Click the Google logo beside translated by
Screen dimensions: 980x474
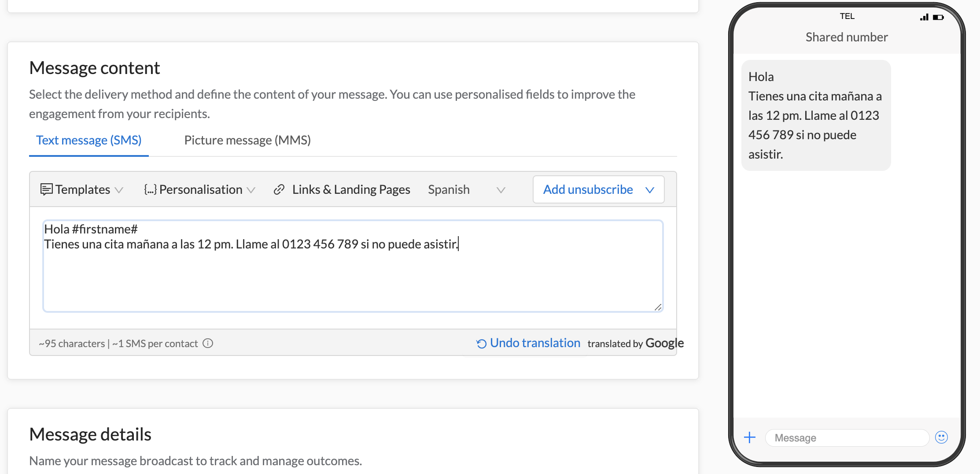(664, 343)
